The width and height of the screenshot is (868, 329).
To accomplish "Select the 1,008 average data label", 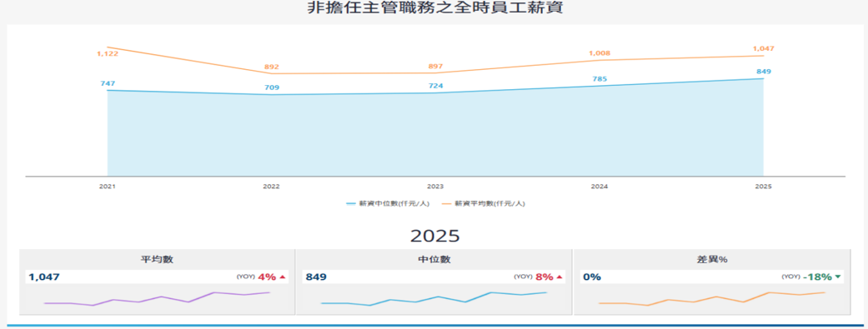I will tap(600, 53).
